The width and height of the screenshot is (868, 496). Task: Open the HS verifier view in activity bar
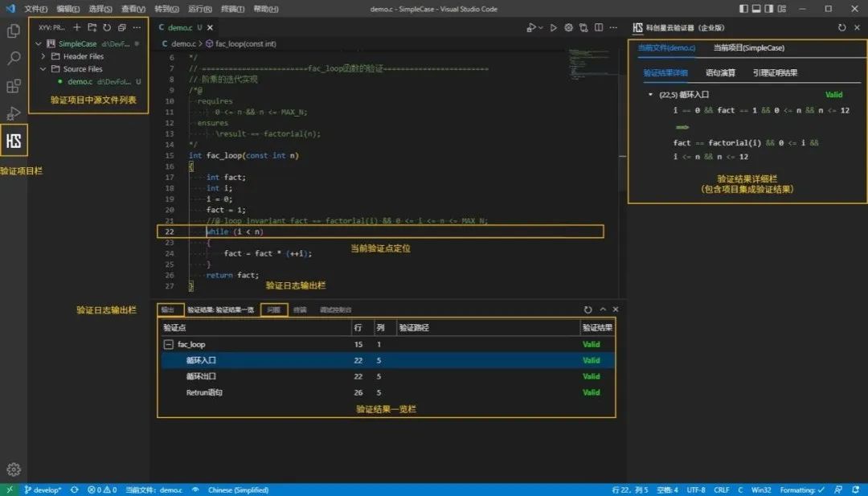coord(14,141)
